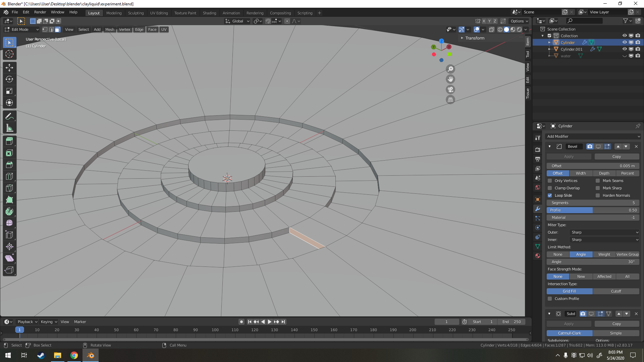Select the Cursor tool

pyautogui.click(x=9, y=54)
